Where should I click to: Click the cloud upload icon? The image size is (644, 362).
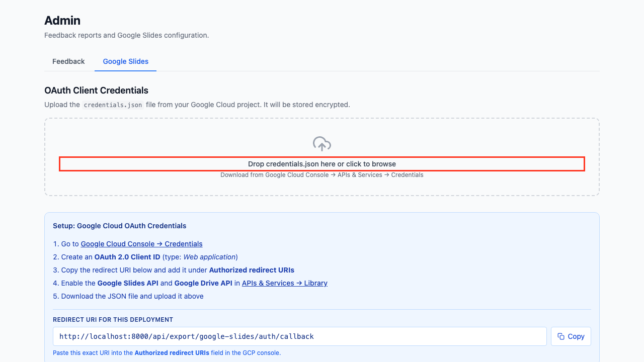(322, 144)
